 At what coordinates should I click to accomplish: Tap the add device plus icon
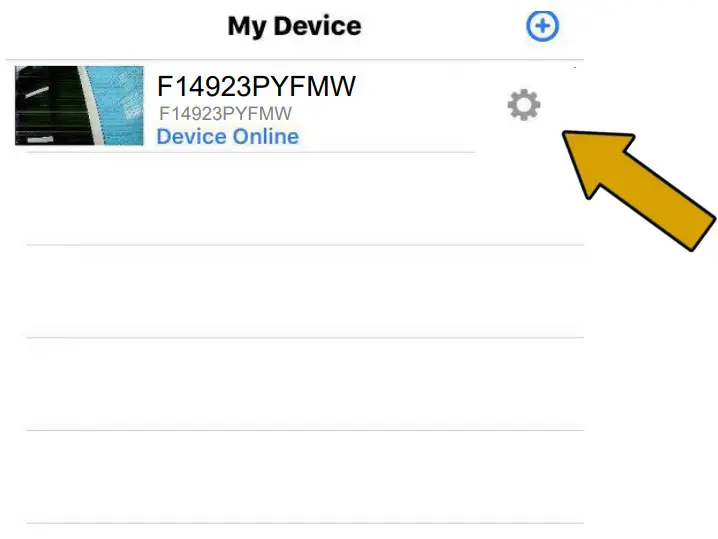pyautogui.click(x=542, y=26)
